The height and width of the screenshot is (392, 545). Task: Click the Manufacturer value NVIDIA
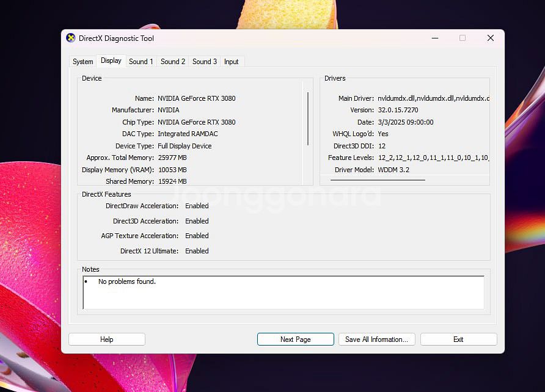(x=168, y=110)
